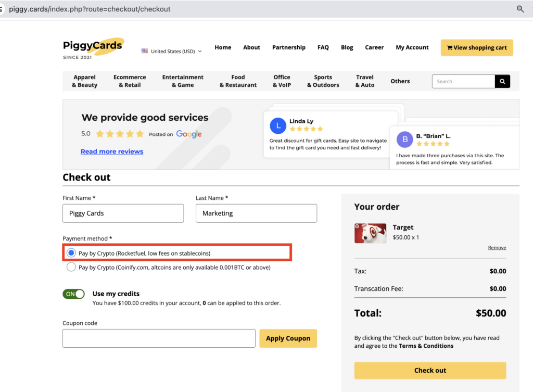Click the Coupon code input
Viewport: 533px width, 392px height.
pyautogui.click(x=159, y=338)
